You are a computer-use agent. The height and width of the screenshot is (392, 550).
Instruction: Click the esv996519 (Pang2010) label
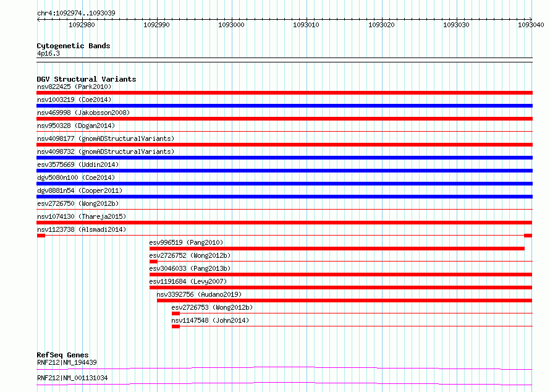pos(186,242)
